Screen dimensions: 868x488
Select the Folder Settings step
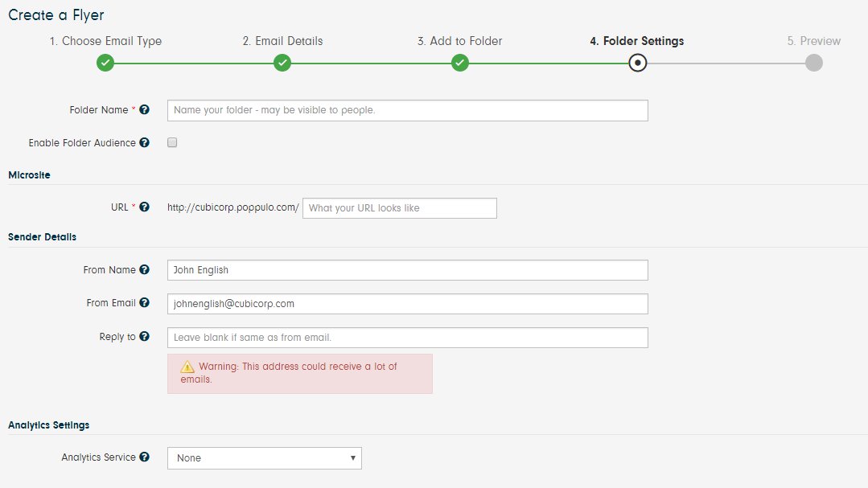click(637, 61)
